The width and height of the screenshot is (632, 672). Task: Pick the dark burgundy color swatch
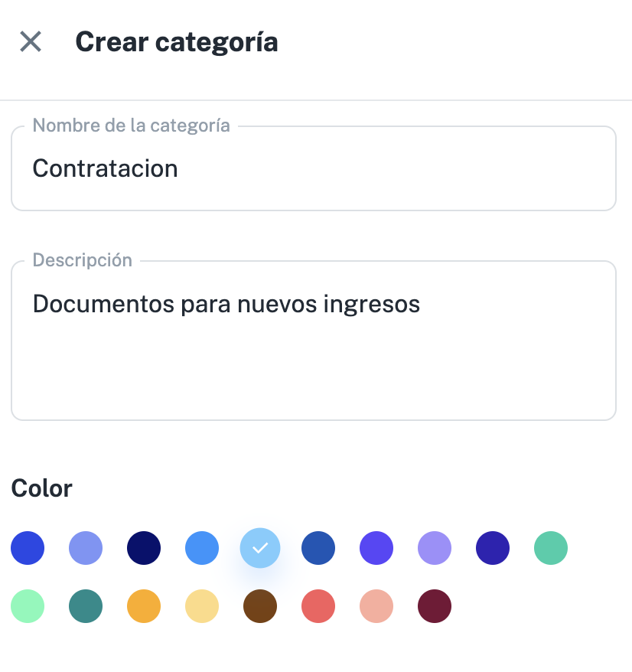click(435, 606)
